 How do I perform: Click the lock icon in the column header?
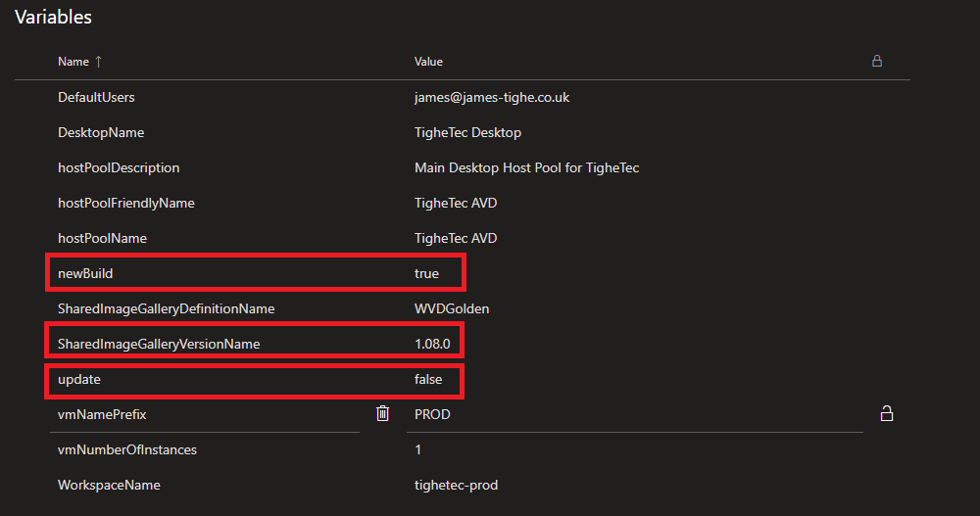tap(877, 61)
